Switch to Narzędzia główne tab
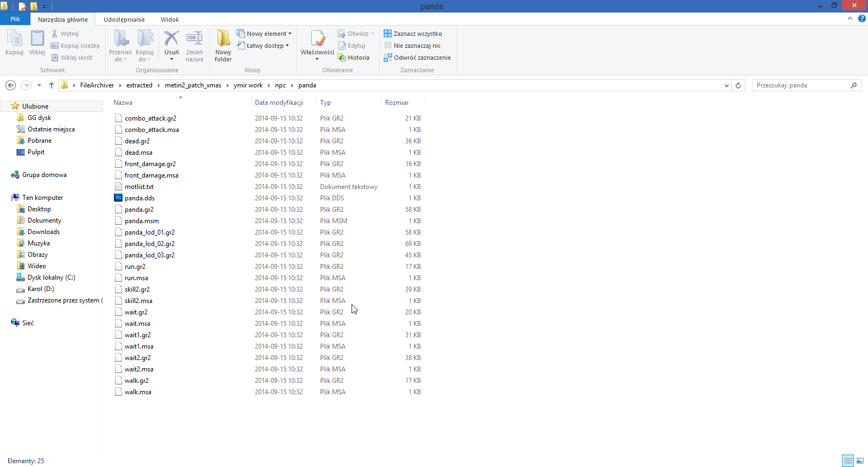868x467 pixels. coord(63,20)
